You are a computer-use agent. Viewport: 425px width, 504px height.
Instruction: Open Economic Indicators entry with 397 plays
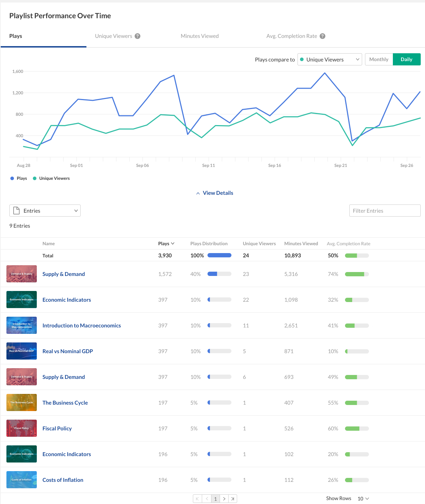(x=67, y=300)
